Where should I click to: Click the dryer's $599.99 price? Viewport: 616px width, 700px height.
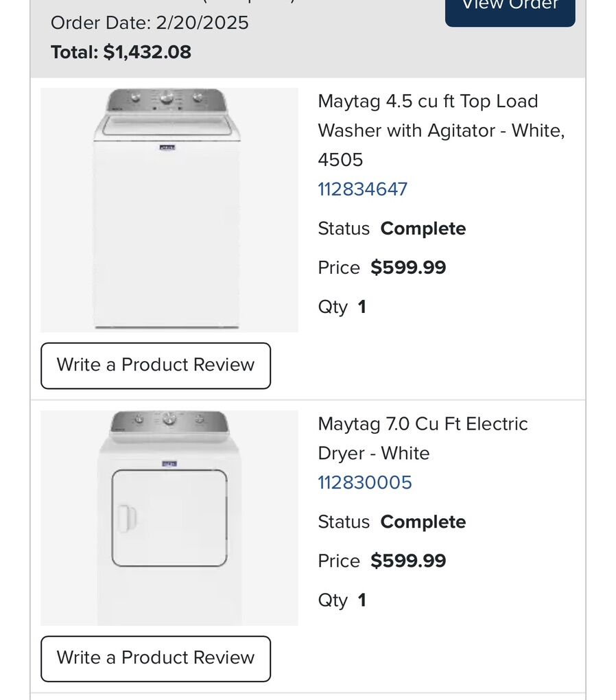[x=408, y=561]
